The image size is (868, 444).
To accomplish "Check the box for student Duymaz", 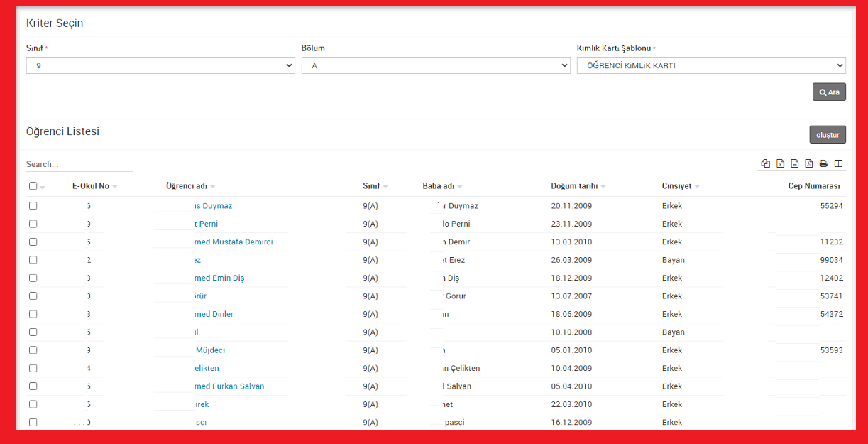I will point(33,206).
